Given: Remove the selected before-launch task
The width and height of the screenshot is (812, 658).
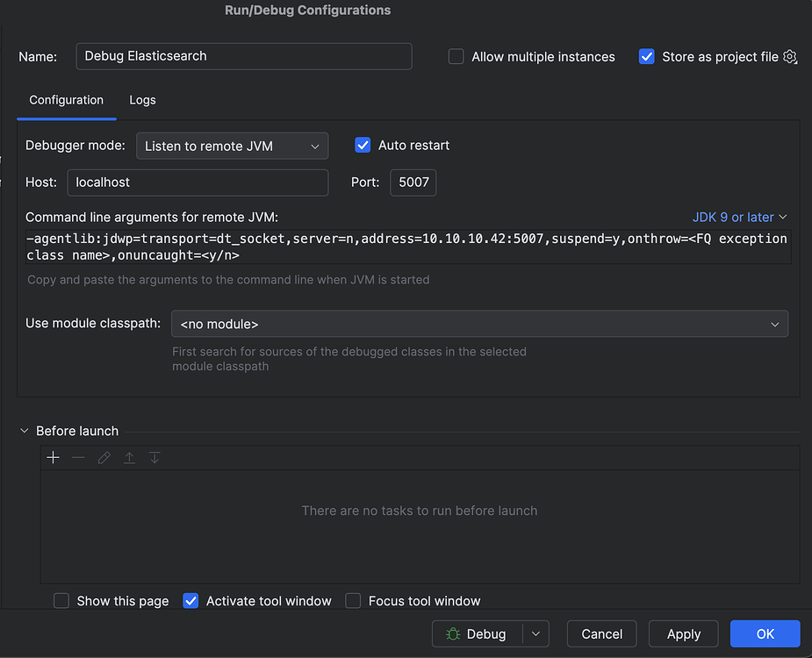Looking at the screenshot, I should coord(78,457).
